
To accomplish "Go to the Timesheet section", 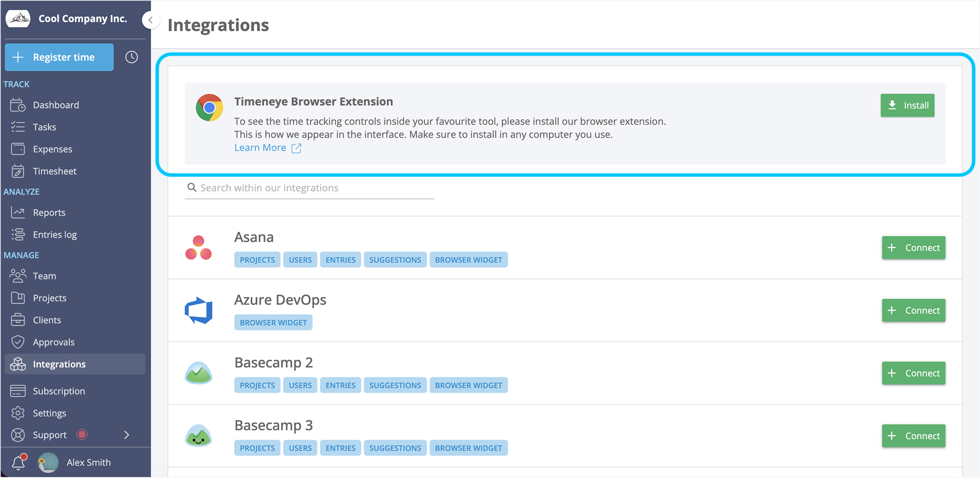I will pos(54,171).
